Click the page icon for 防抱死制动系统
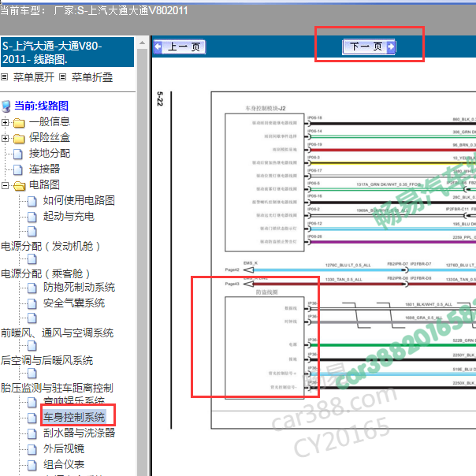Image resolution: width=476 pixels, height=476 pixels. pyautogui.click(x=32, y=288)
